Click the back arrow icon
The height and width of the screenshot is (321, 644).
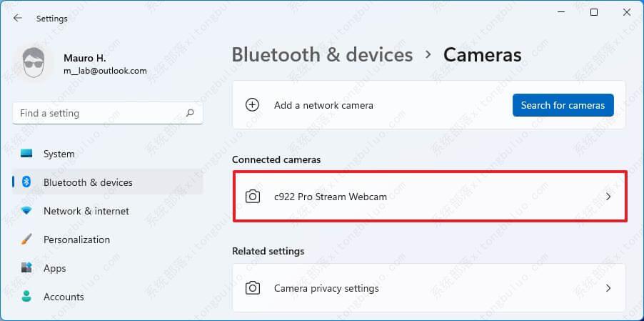tap(18, 19)
